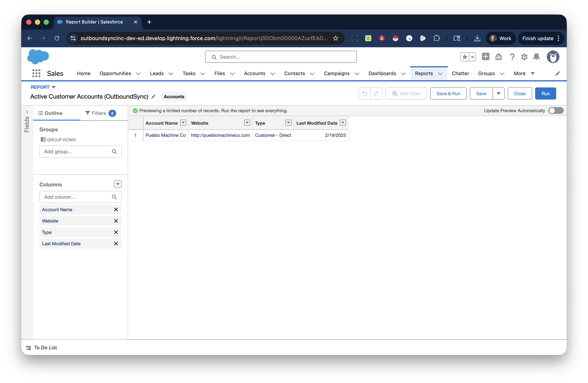The height and width of the screenshot is (383, 588).
Task: Open Global Actions plus icon
Action: (x=486, y=57)
